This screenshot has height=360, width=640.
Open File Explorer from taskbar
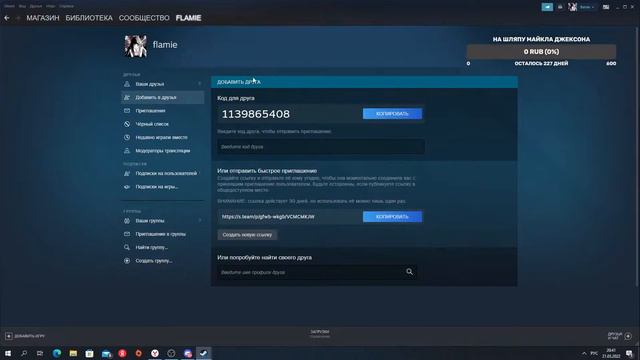point(73,353)
